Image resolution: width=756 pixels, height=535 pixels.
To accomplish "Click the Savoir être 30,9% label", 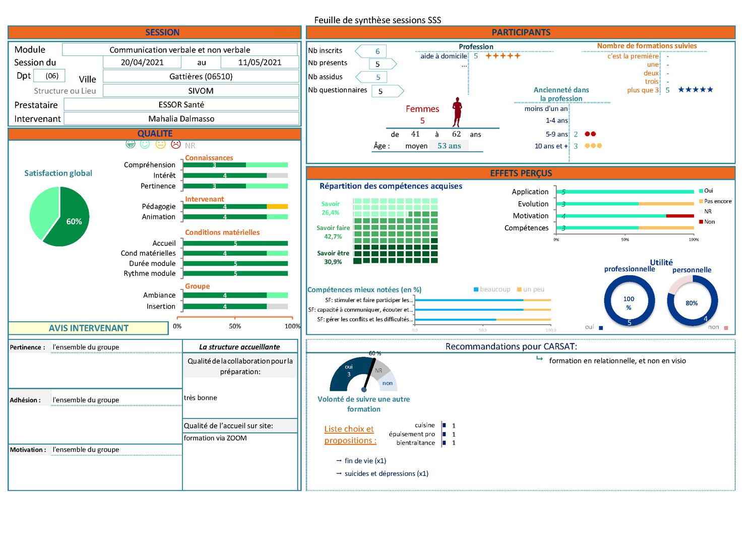I will (x=333, y=258).
